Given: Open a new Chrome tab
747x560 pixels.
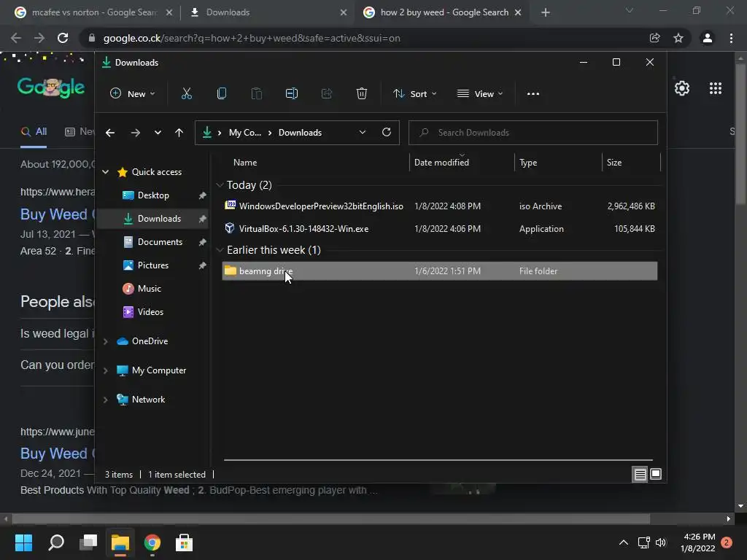Looking at the screenshot, I should [546, 12].
